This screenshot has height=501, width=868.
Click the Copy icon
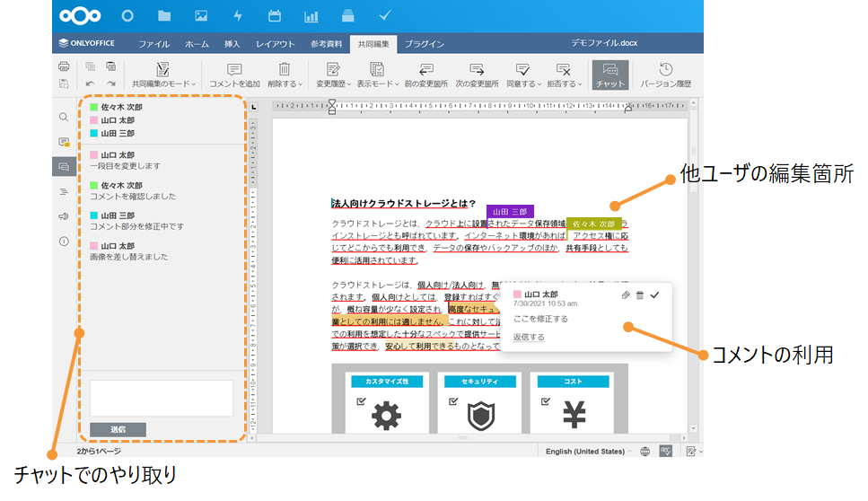point(91,66)
